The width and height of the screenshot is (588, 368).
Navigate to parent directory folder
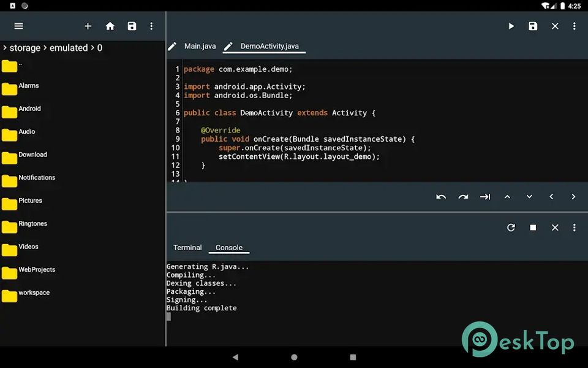[x=10, y=64]
